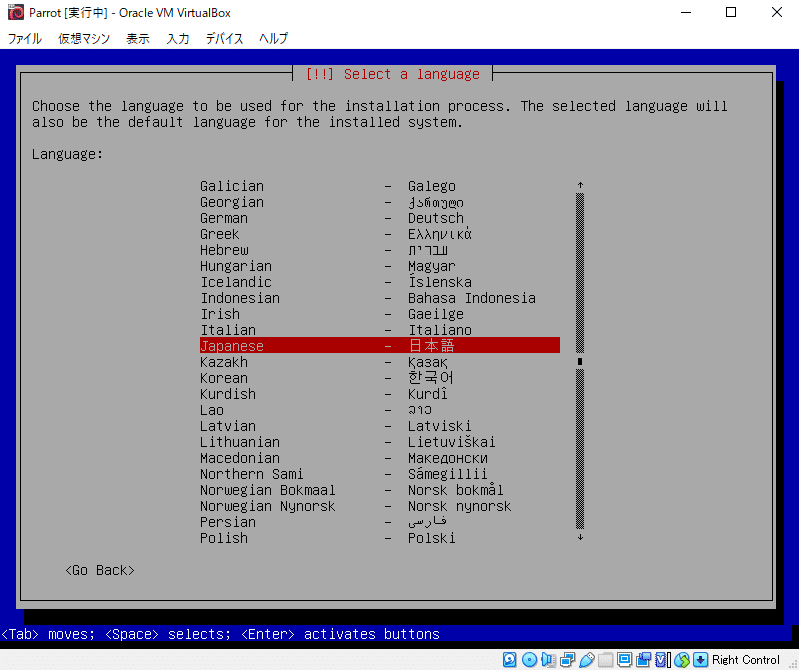Click the mouse integration status icon
The height and width of the screenshot is (670, 799).
pyautogui.click(x=682, y=660)
